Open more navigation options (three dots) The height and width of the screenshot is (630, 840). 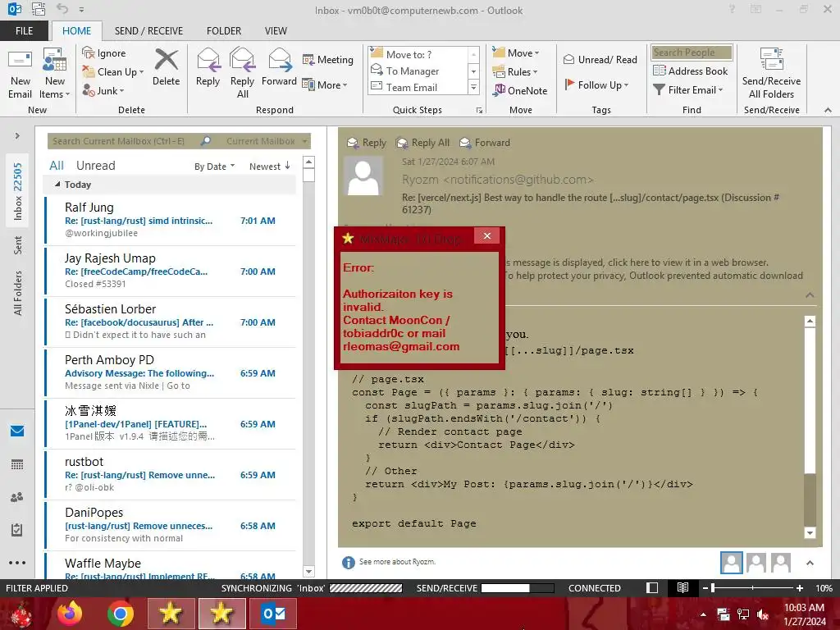[x=17, y=563]
